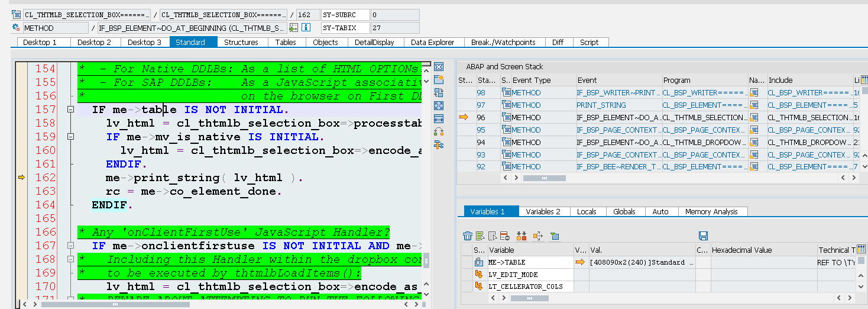
Task: Click the horizontal maximize icon beside the editor
Action: point(439,118)
